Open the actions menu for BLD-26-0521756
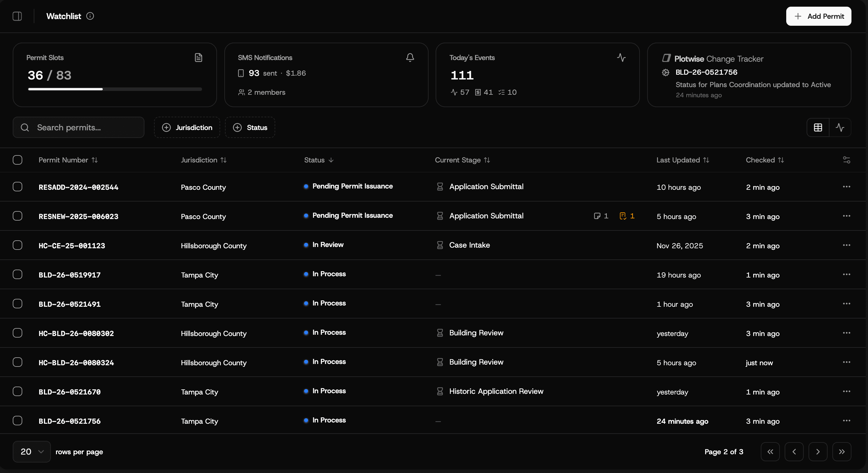 (x=846, y=421)
